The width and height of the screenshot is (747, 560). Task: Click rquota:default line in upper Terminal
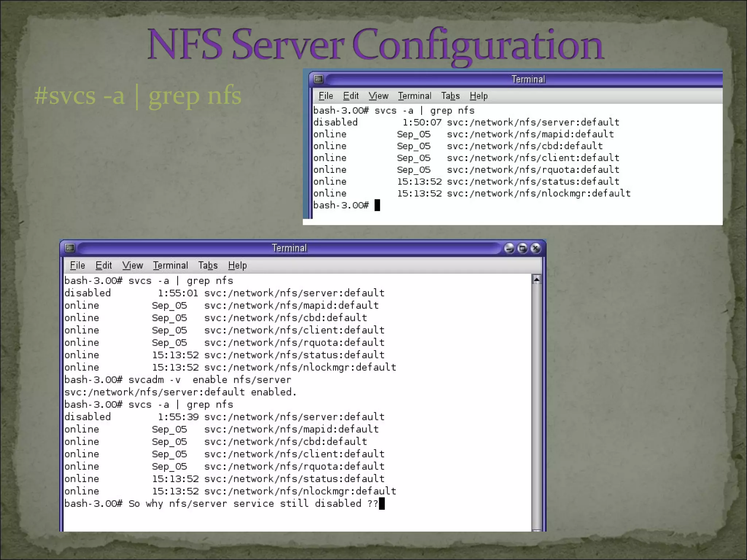[466, 170]
